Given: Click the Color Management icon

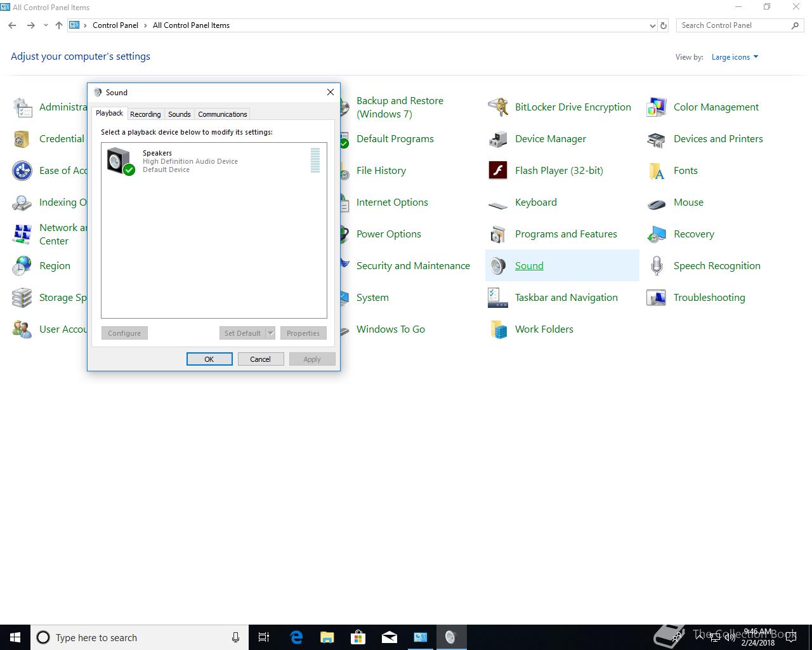Looking at the screenshot, I should pos(657,107).
